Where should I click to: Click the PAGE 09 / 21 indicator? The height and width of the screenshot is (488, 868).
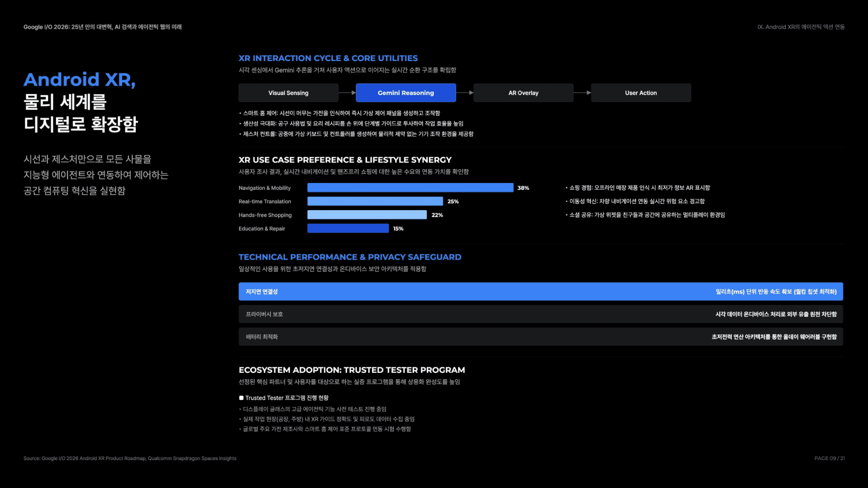tap(830, 458)
